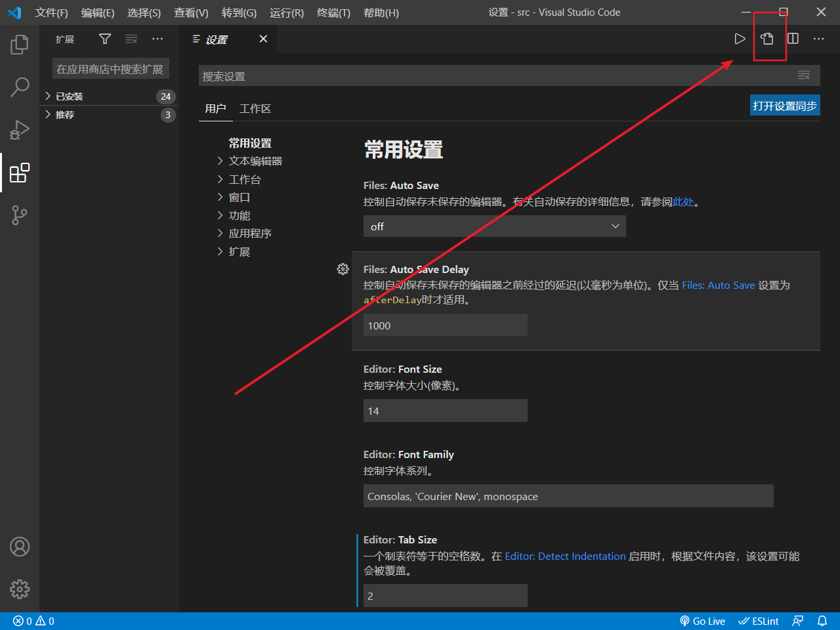Open the 编辑(E) menu
Image resolution: width=840 pixels, height=630 pixels.
pyautogui.click(x=98, y=12)
